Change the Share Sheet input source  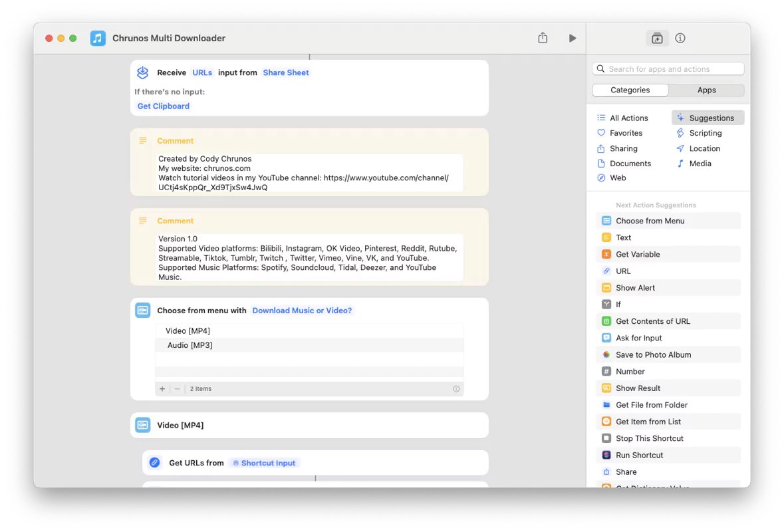point(286,73)
